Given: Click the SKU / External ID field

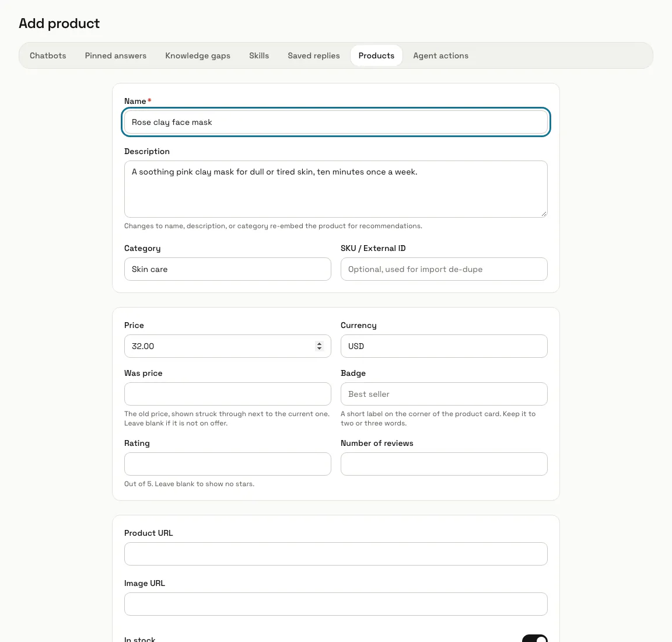Looking at the screenshot, I should (x=444, y=269).
